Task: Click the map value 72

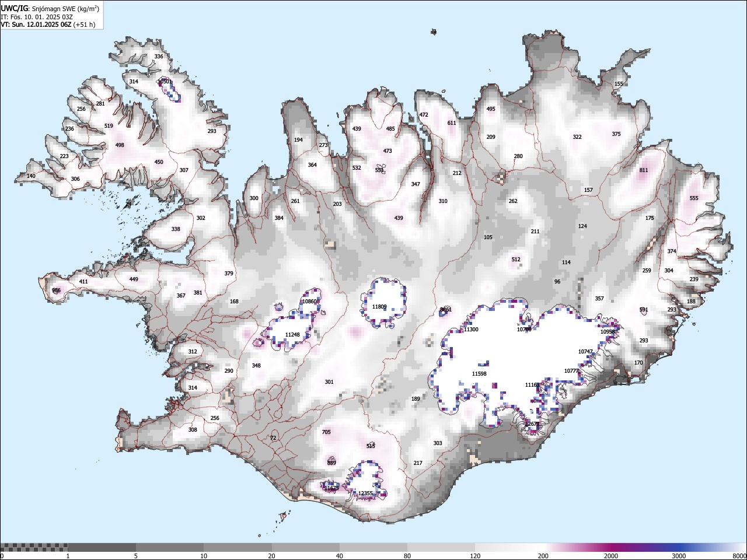Action: tap(273, 438)
